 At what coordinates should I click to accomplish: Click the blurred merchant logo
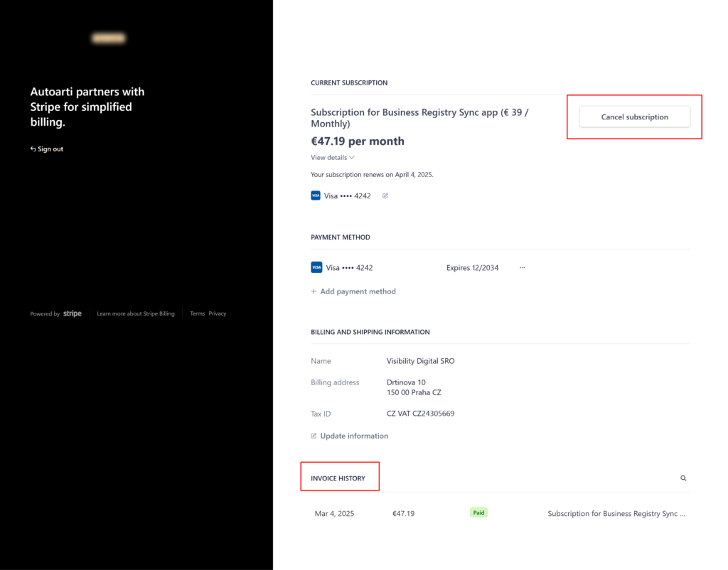(108, 38)
